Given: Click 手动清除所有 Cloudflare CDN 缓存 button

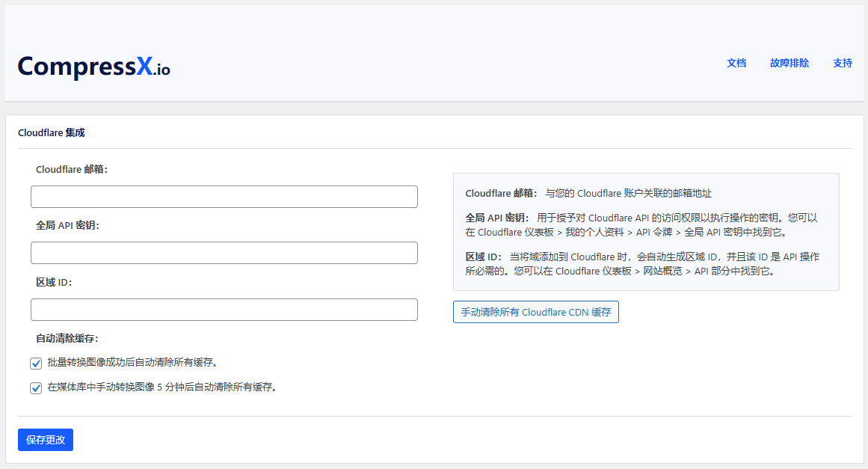Looking at the screenshot, I should click(x=535, y=312).
